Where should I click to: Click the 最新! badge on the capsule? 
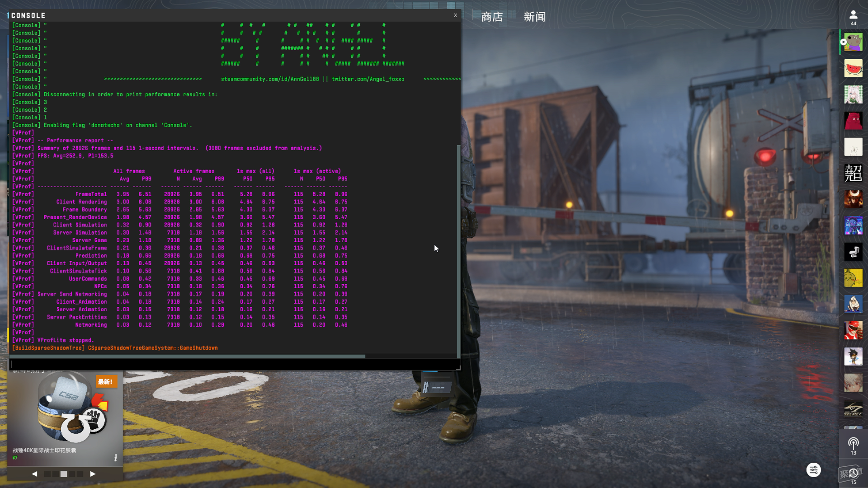(106, 382)
